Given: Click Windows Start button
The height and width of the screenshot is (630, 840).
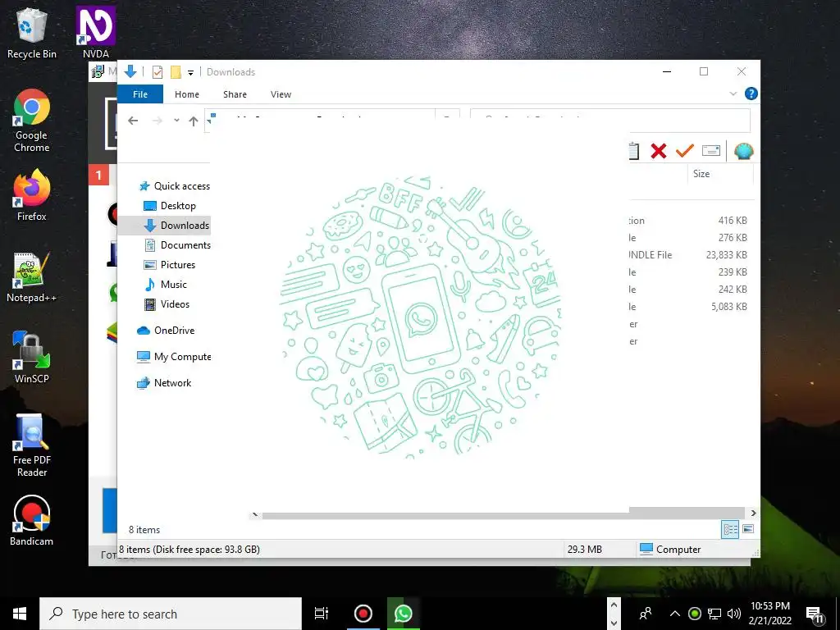Looking at the screenshot, I should pyautogui.click(x=20, y=614).
